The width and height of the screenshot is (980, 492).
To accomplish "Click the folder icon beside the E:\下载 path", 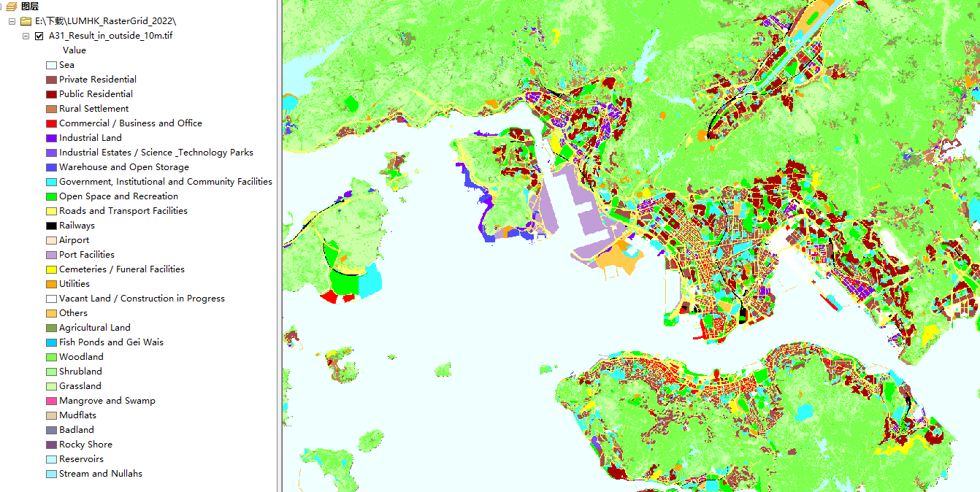I will click(26, 21).
